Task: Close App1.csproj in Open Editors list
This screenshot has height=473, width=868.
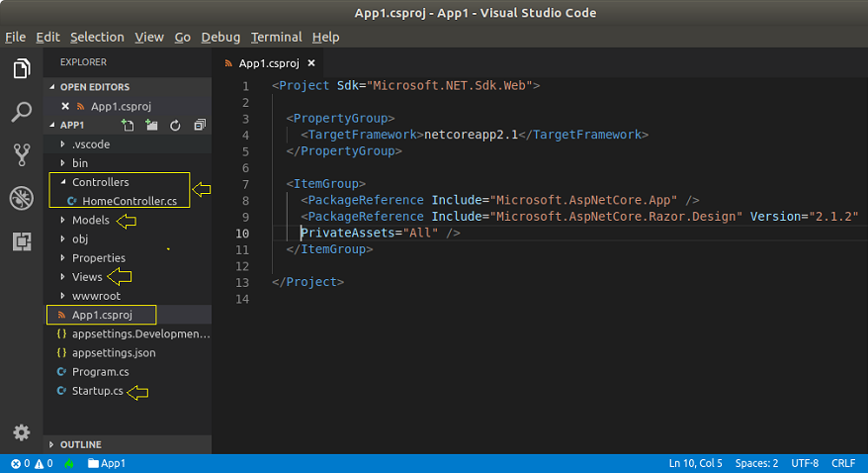Action: pyautogui.click(x=65, y=106)
